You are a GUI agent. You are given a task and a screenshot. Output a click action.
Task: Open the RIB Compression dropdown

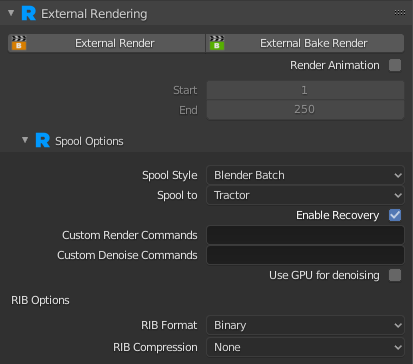click(305, 347)
